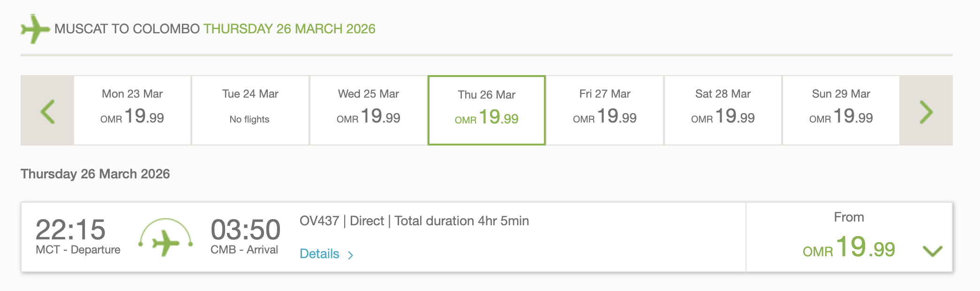Click the plane arc icon in flight card
Viewport: 980px width, 291px height.
click(166, 237)
